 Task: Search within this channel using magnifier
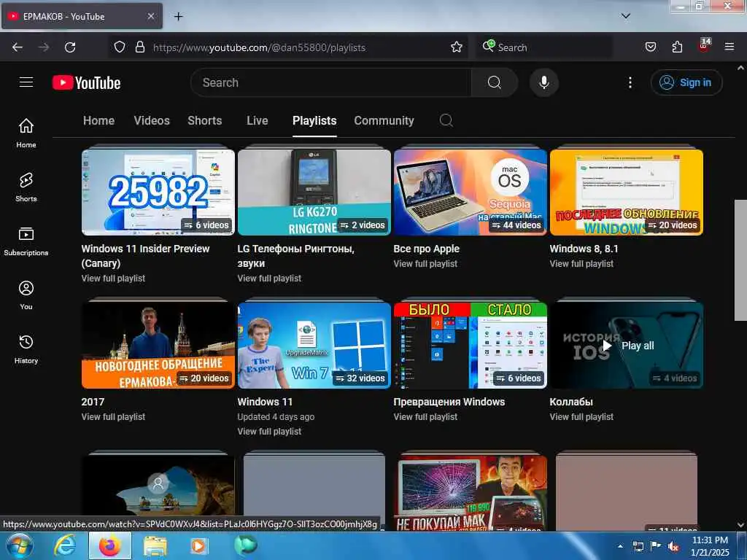click(446, 120)
